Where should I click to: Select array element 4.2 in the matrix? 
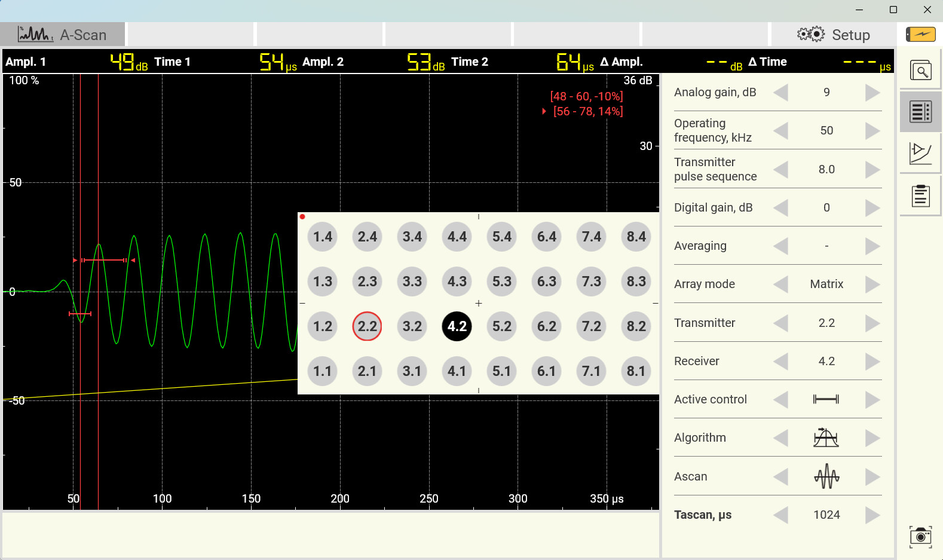457,326
